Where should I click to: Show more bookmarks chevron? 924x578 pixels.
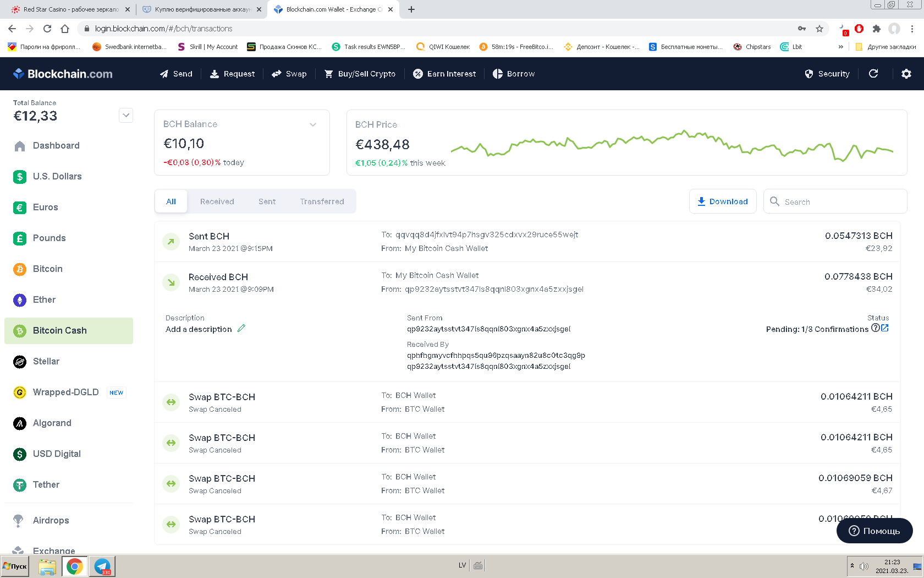tap(840, 47)
